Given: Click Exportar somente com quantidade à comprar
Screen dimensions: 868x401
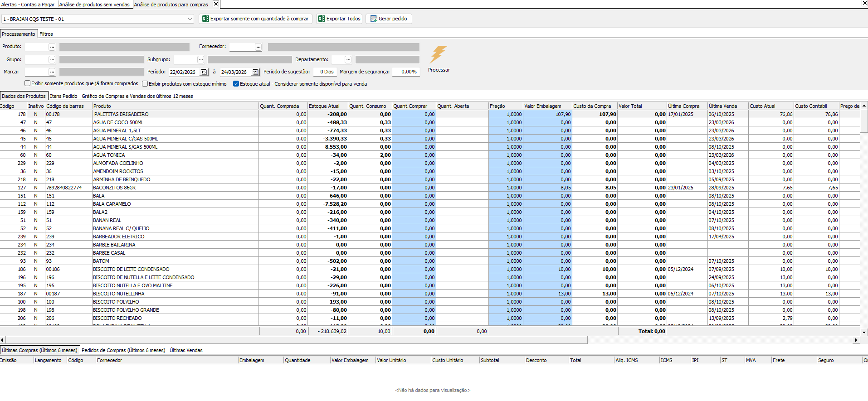Looking at the screenshot, I should 255,19.
